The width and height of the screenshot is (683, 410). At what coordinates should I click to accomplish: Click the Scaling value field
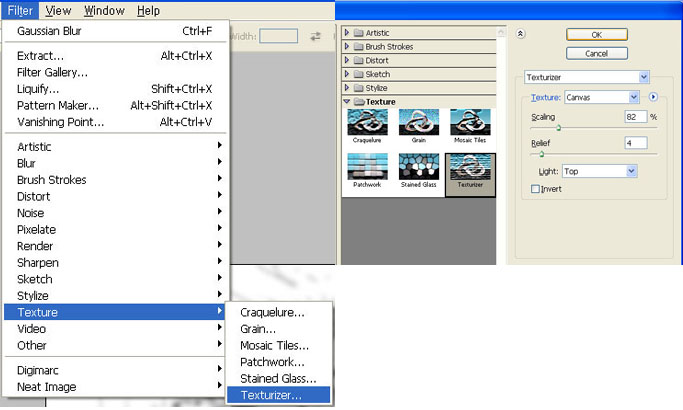[636, 116]
